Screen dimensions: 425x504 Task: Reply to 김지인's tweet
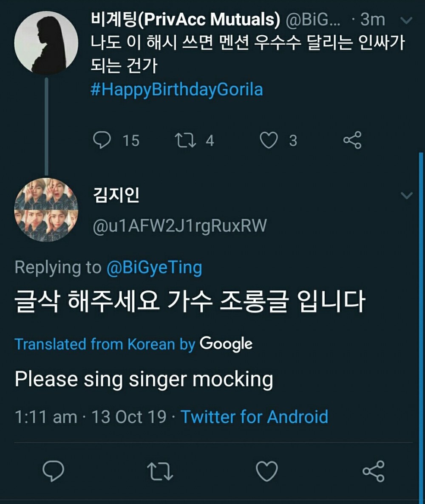(54, 471)
